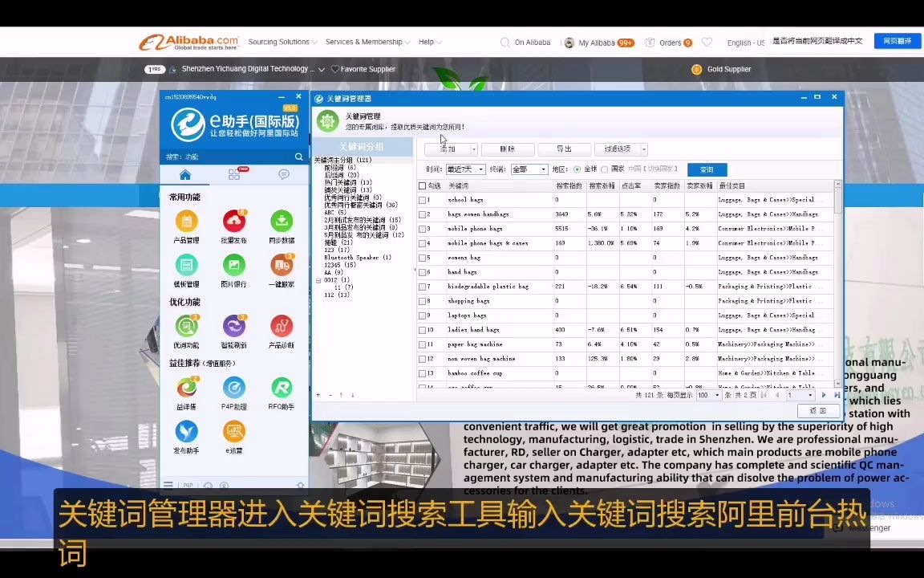The height and width of the screenshot is (578, 924).
Task: Check the row for school bags
Action: [422, 200]
